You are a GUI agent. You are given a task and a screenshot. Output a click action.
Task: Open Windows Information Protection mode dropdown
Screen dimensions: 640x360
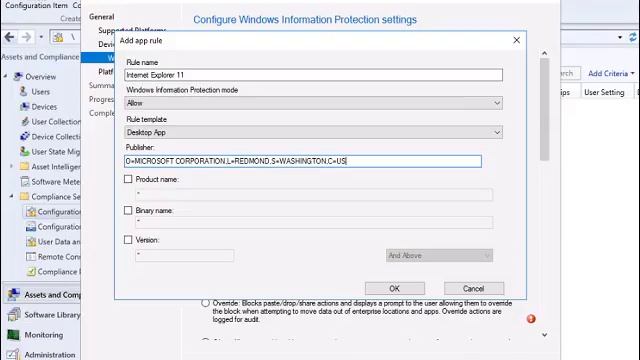313,103
